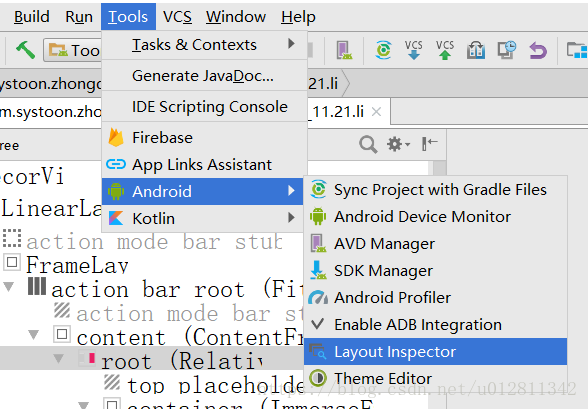The image size is (588, 409).
Task: Click the Theme Editor circle icon
Action: click(318, 378)
